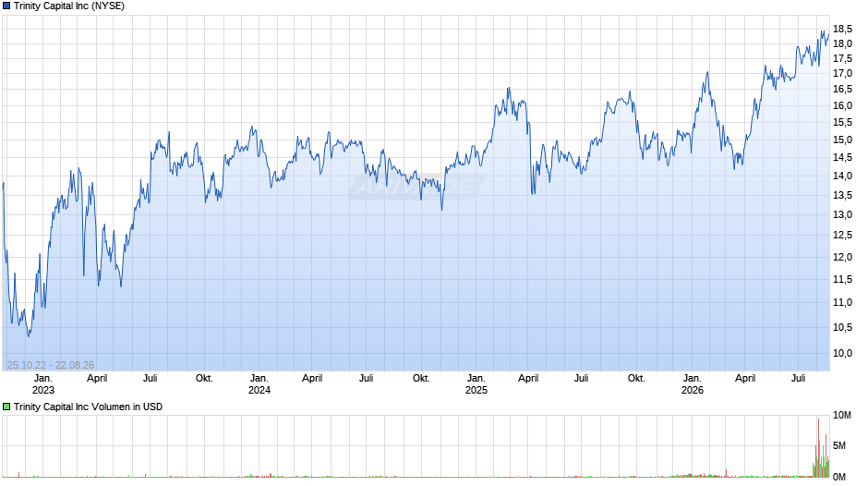Viewport: 868px width, 486px height.
Task: Click the 12,0 price axis label
Action: pos(842,257)
